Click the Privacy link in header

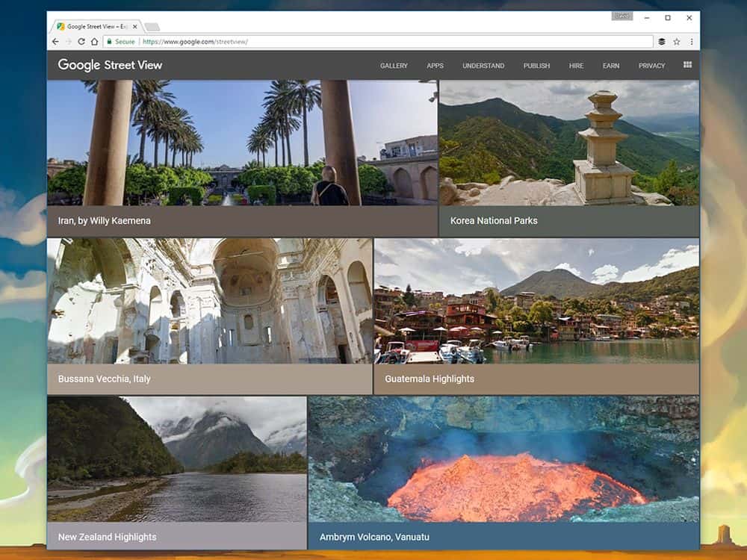[x=651, y=66]
